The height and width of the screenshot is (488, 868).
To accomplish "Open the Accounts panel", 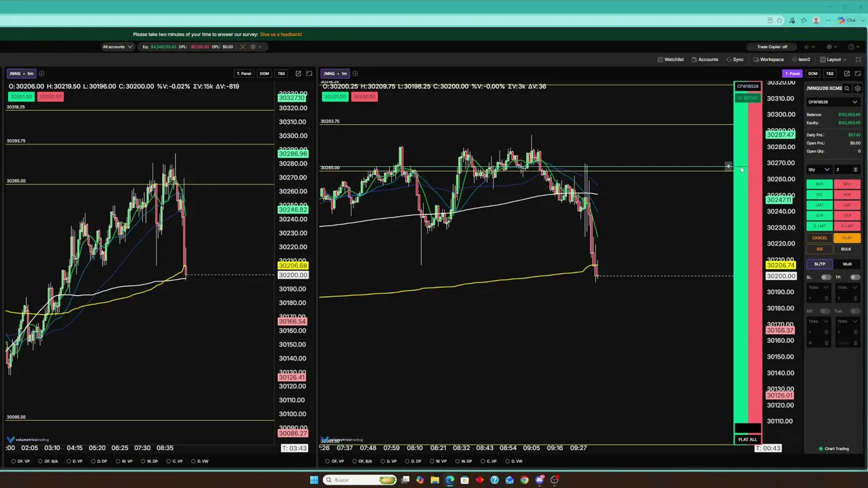I will tap(705, 60).
